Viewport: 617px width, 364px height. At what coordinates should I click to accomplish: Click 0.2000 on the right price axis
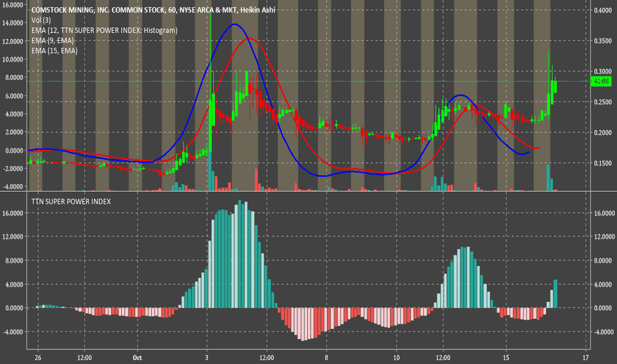click(602, 133)
